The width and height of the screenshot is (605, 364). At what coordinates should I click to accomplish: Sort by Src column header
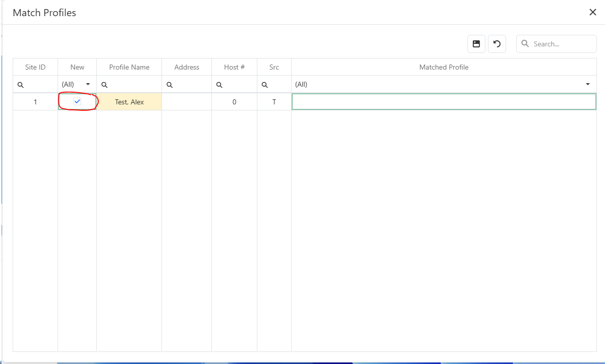274,67
